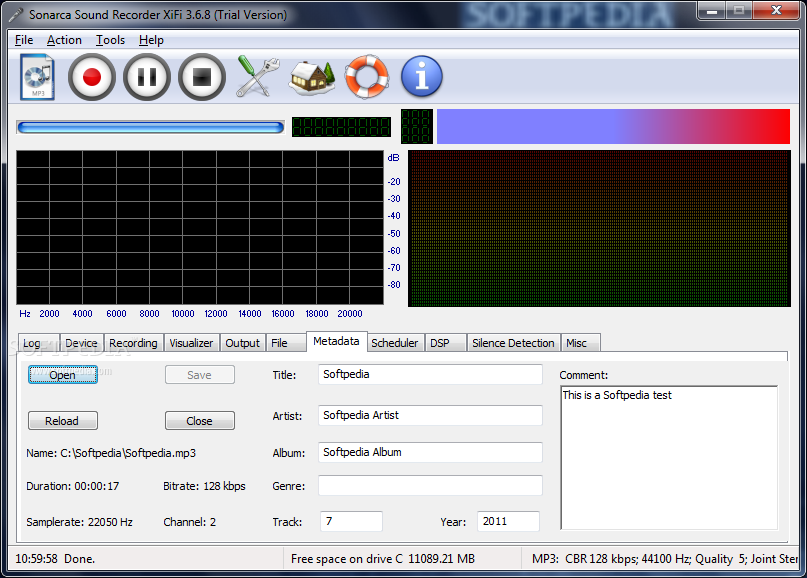Click the status bar message 10:59:58 Done.
This screenshot has width=807, height=578.
pyautogui.click(x=55, y=559)
